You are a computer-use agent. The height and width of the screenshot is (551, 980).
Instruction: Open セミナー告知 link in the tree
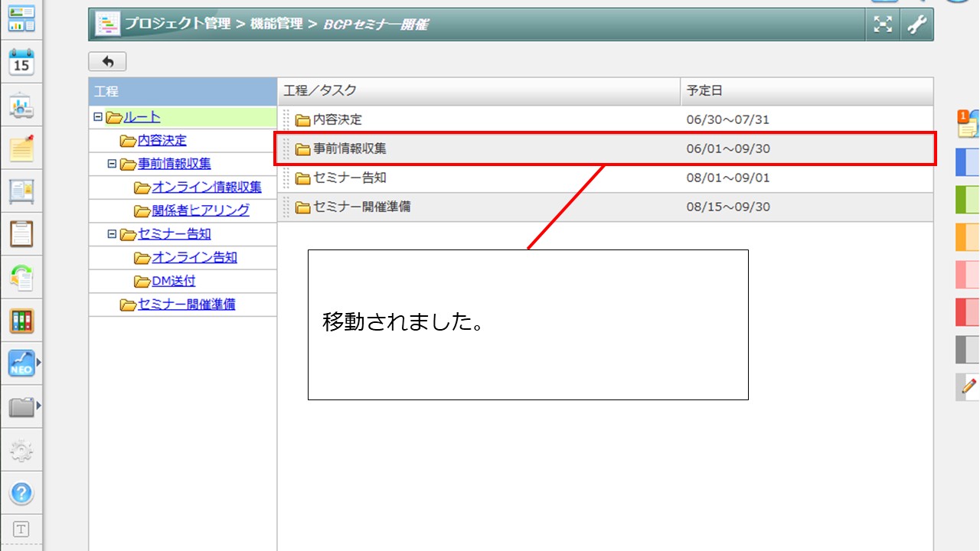[x=175, y=234]
